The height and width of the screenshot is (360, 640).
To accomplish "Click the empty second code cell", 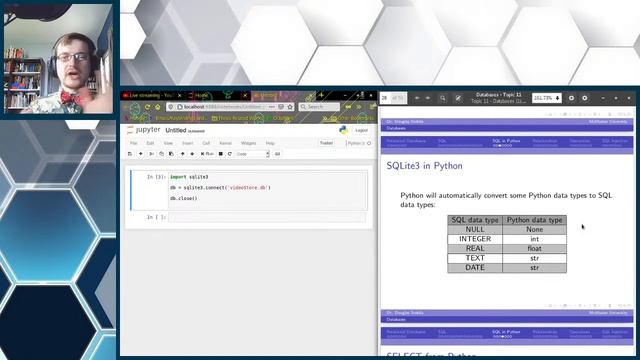I will point(267,217).
